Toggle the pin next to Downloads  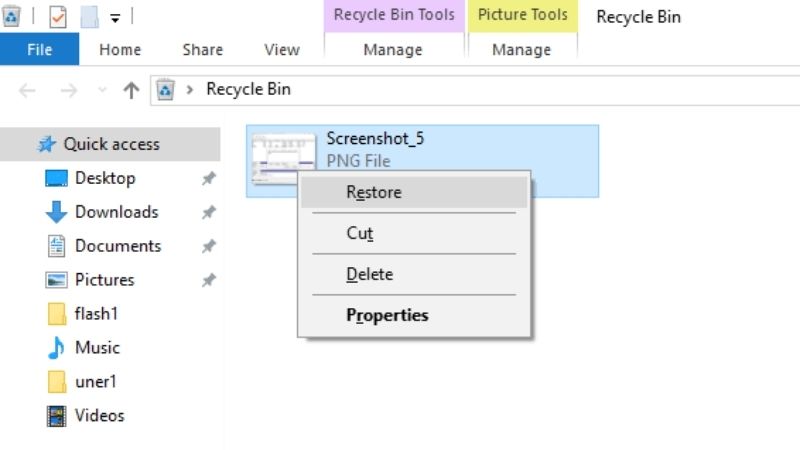209,212
